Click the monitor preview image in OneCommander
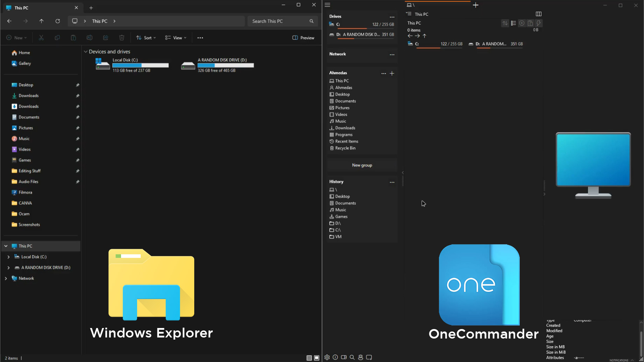 coord(593,165)
